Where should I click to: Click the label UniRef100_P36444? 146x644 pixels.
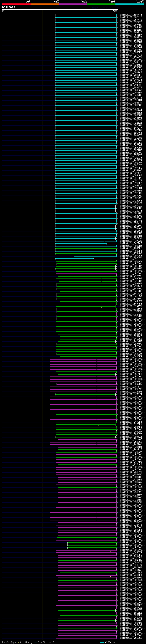tap(131, 110)
